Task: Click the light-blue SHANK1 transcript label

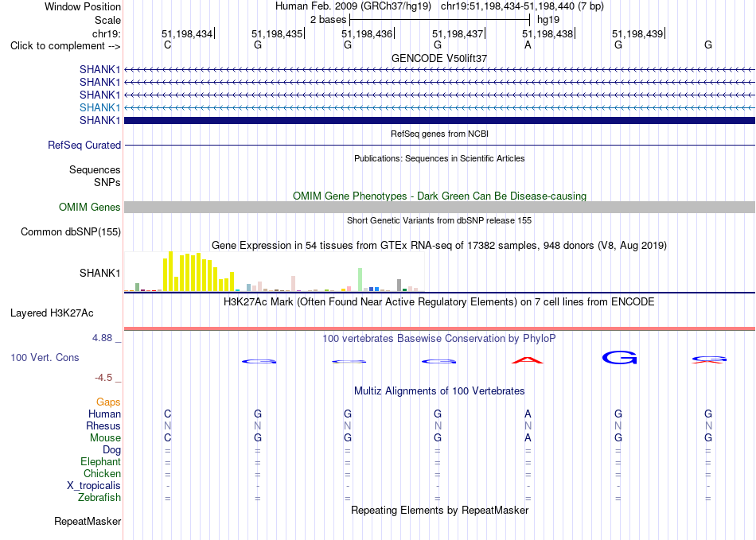Action: click(99, 107)
